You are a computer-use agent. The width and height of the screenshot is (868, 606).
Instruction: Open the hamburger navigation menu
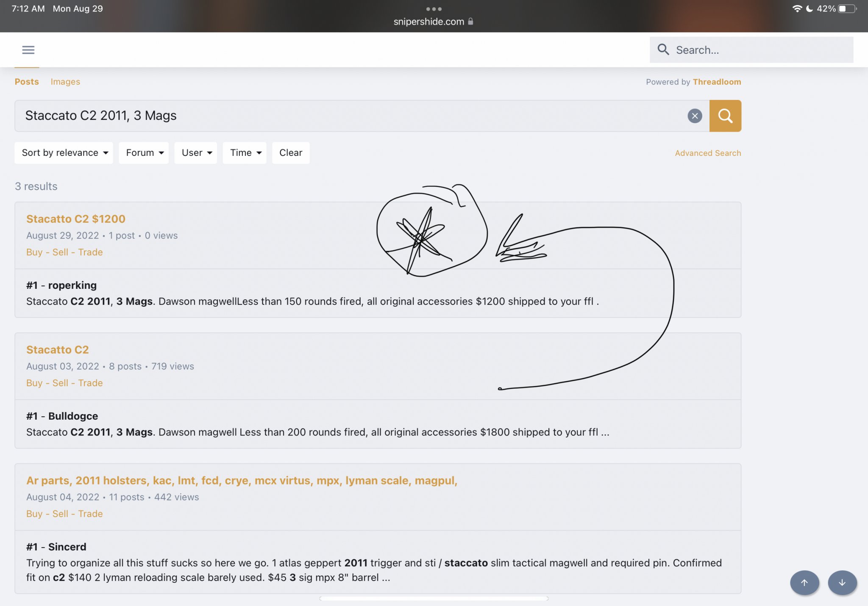(x=28, y=50)
